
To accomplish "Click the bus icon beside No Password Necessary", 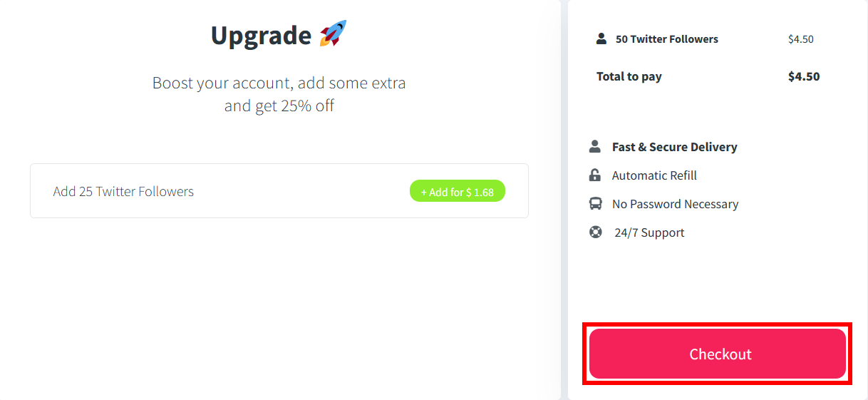I will click(x=595, y=203).
